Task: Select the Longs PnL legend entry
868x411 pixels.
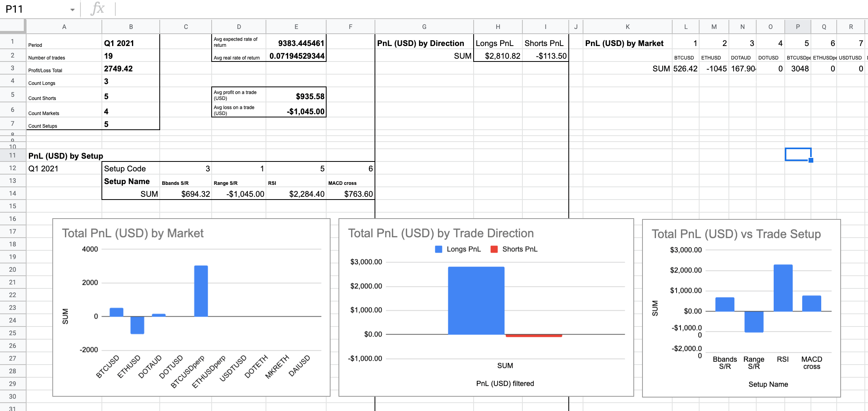Action: coord(458,249)
